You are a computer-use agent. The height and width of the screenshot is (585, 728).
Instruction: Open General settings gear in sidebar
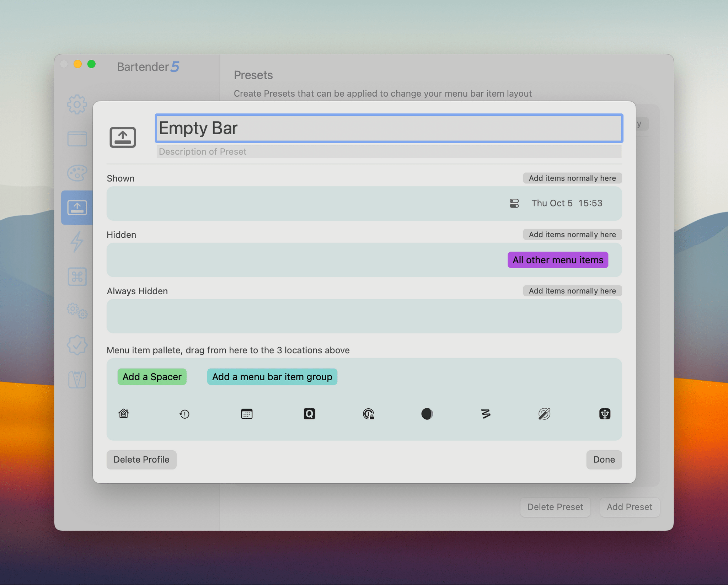click(77, 104)
